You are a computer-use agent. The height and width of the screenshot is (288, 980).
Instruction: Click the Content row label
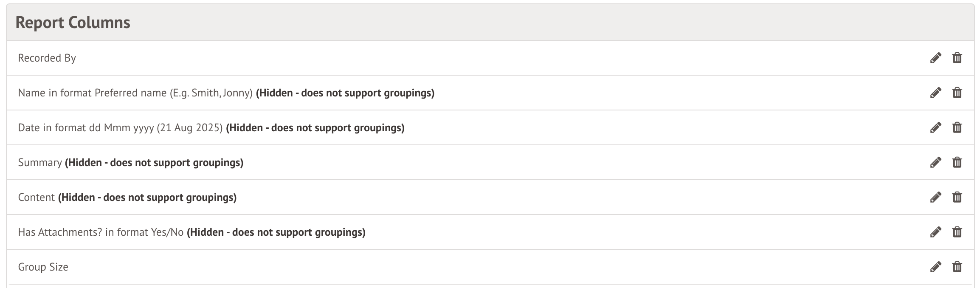(37, 197)
